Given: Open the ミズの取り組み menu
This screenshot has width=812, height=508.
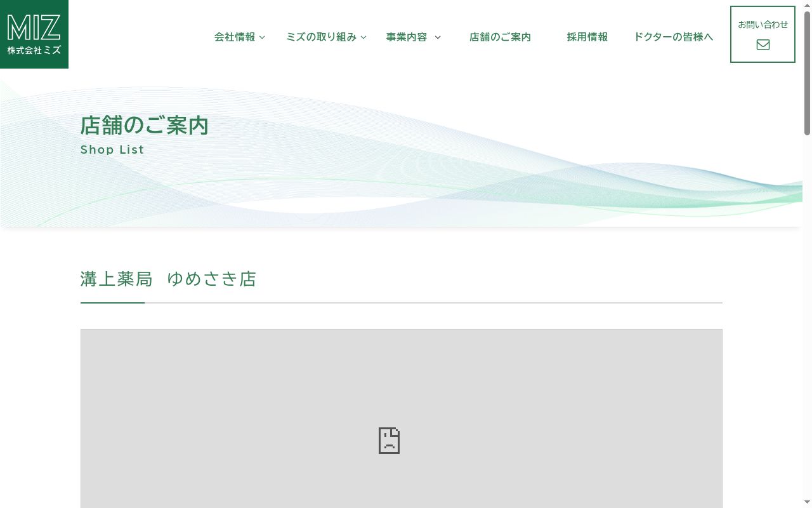Looking at the screenshot, I should [x=322, y=37].
